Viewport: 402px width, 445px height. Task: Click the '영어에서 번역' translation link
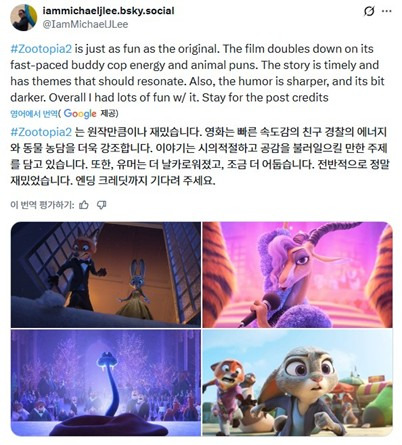[34, 114]
